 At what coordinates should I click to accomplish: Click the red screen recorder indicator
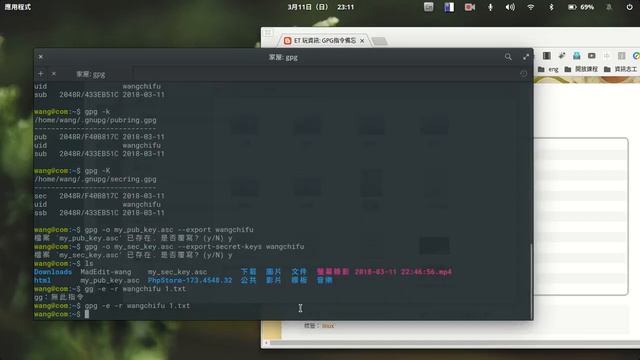click(470, 7)
